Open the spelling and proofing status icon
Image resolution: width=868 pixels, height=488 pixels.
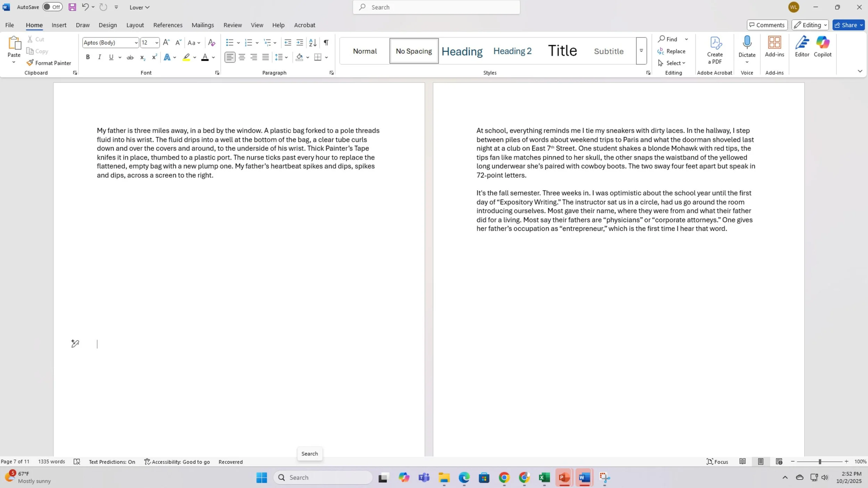[77, 462]
